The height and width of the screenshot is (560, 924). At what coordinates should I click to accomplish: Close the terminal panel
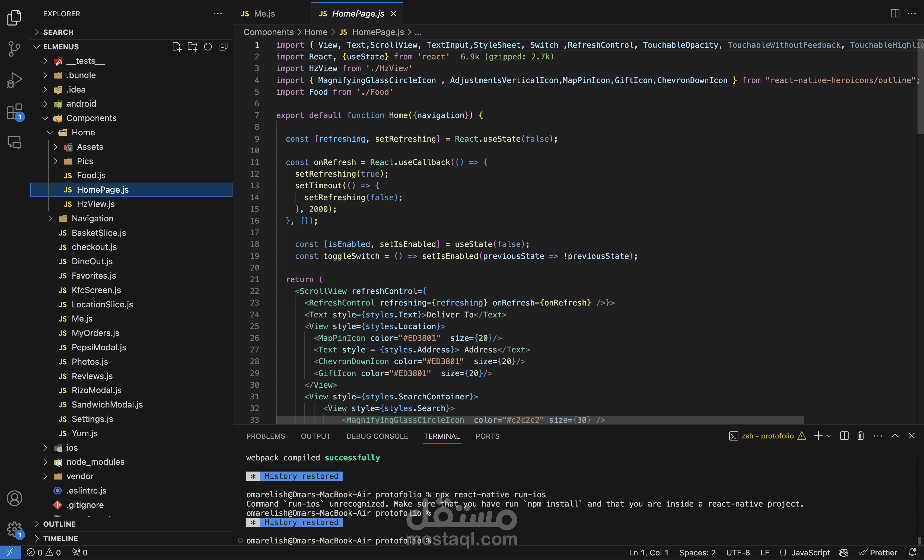(x=912, y=435)
